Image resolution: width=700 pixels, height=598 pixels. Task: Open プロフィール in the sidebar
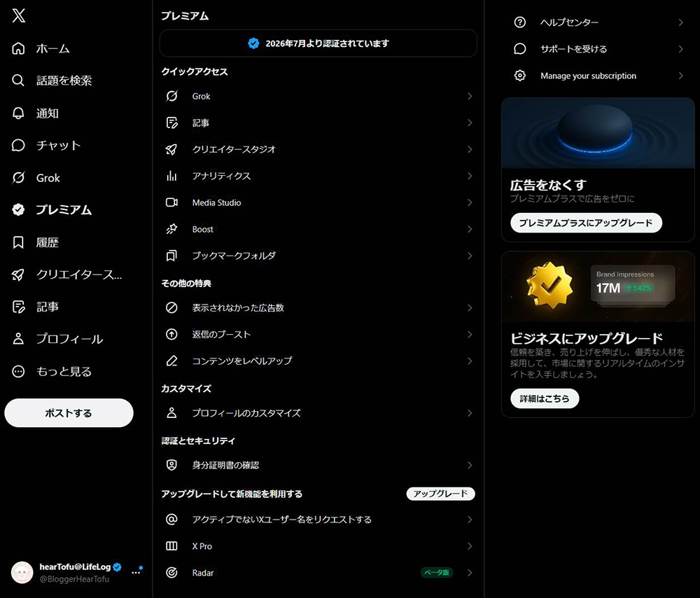[69, 338]
